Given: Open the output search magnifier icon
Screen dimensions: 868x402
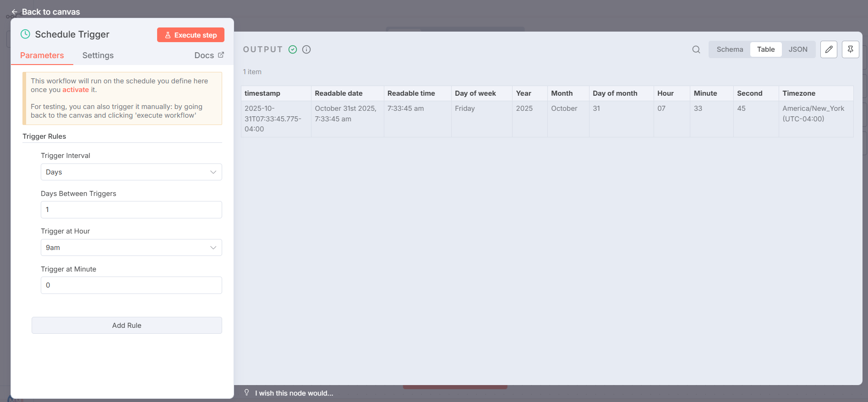Looking at the screenshot, I should click(696, 49).
